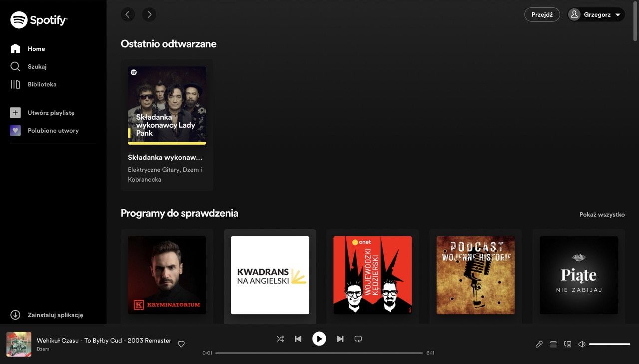Like the current track with the heart
This screenshot has height=364, width=639.
click(x=181, y=344)
